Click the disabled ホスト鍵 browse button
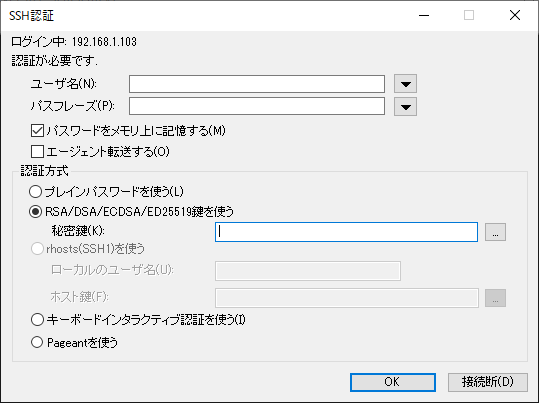Viewport: 539px width, 403px height. [x=495, y=298]
